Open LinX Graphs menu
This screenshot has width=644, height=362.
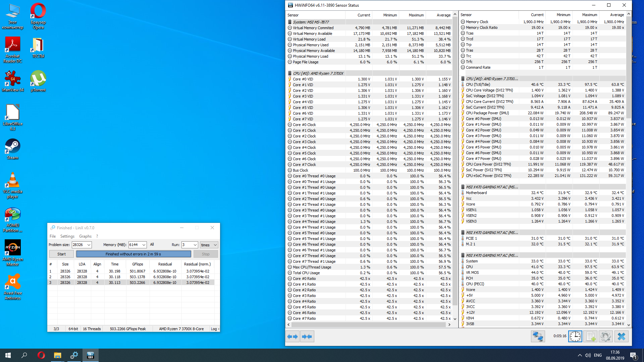point(85,236)
